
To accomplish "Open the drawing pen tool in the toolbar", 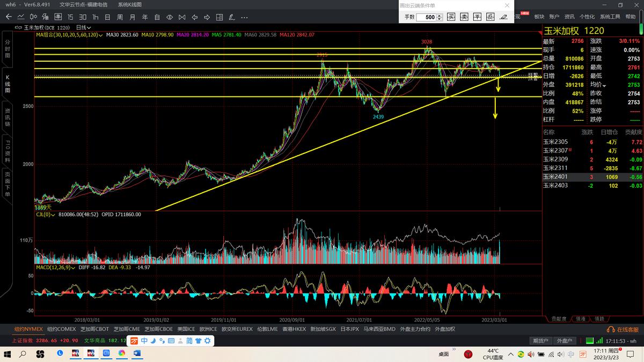I will click(x=231, y=17).
